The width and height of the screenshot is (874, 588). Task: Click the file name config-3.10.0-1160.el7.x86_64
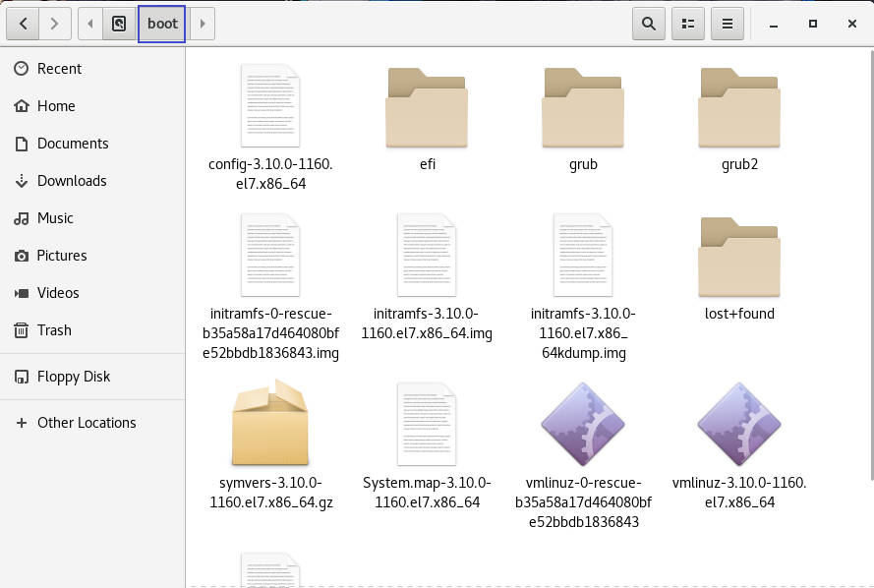pyautogui.click(x=270, y=174)
